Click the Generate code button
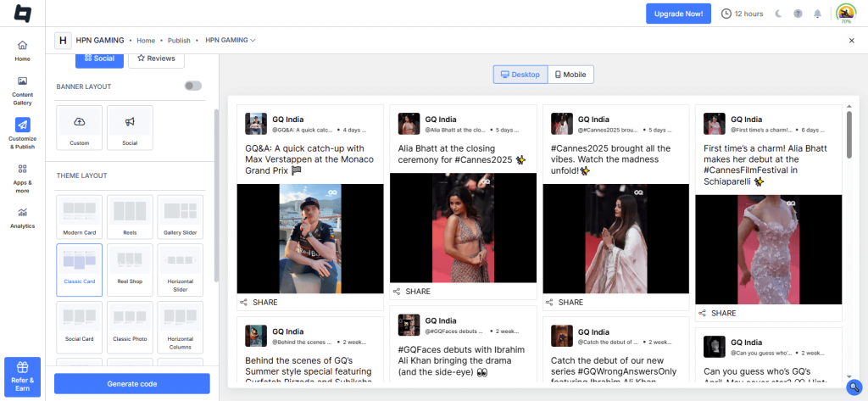 pyautogui.click(x=131, y=384)
